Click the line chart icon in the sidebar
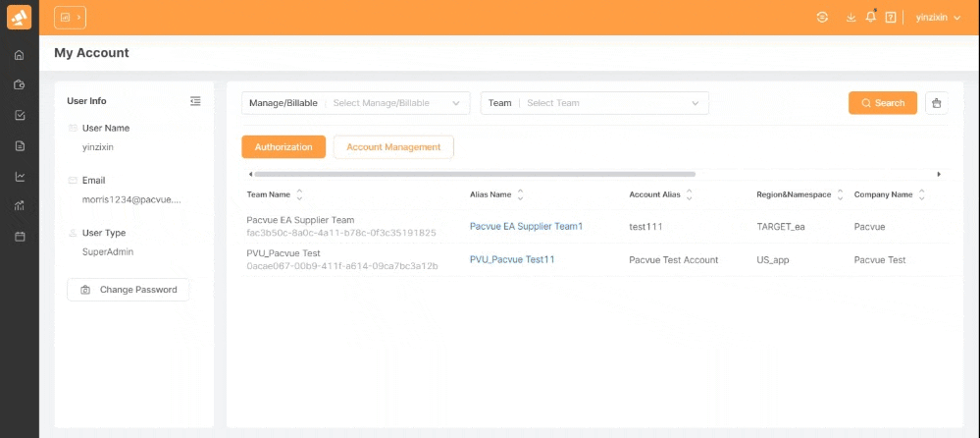980x438 pixels. [x=20, y=177]
